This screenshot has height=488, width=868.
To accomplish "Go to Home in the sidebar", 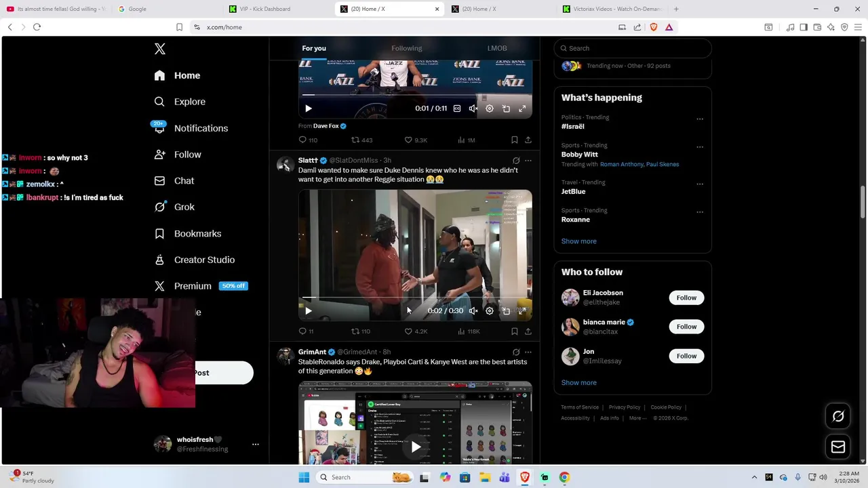I will point(177,75).
